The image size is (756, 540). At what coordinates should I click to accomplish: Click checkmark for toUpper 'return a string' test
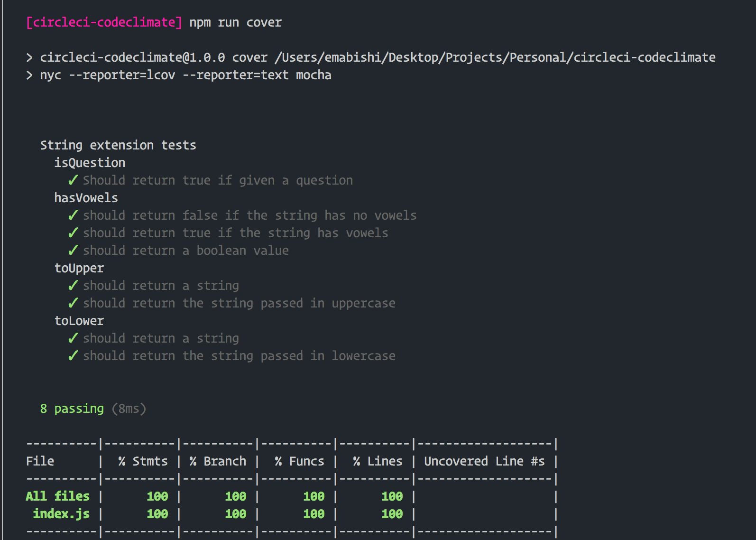[x=73, y=286]
